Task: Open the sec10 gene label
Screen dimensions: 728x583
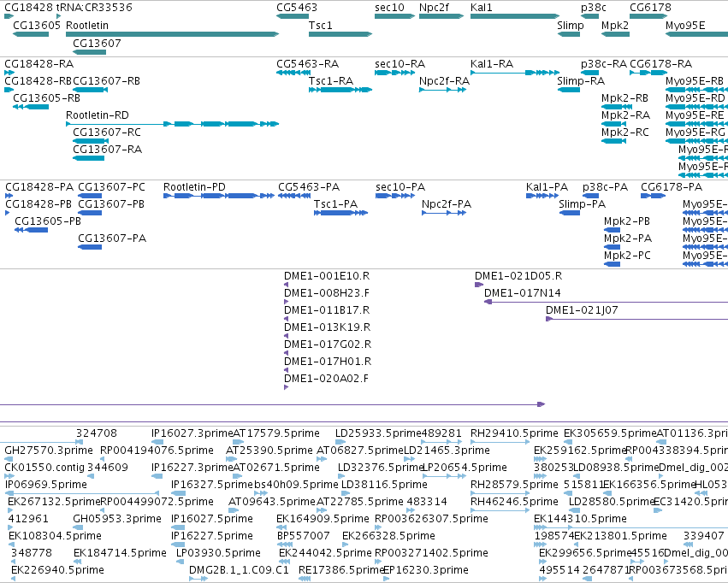Action: pos(389,8)
